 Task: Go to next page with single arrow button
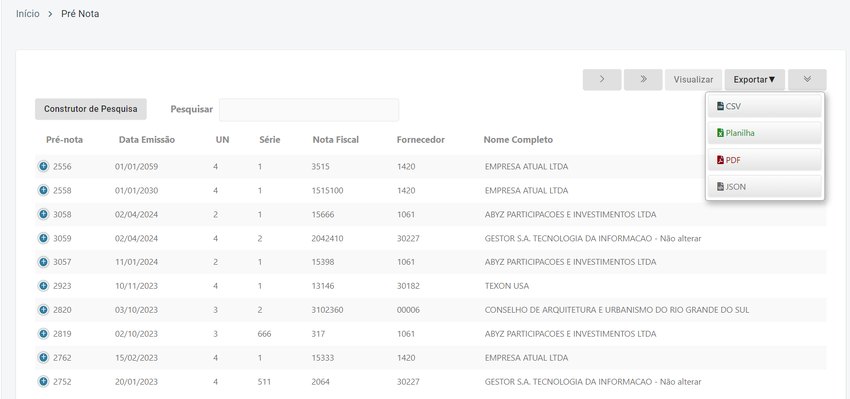point(602,80)
